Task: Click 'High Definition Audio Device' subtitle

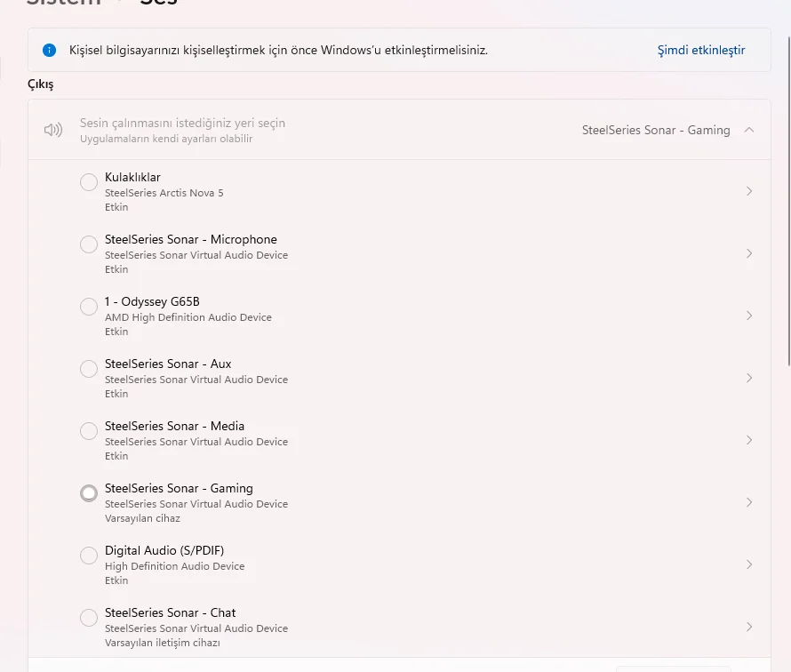Action: point(174,566)
